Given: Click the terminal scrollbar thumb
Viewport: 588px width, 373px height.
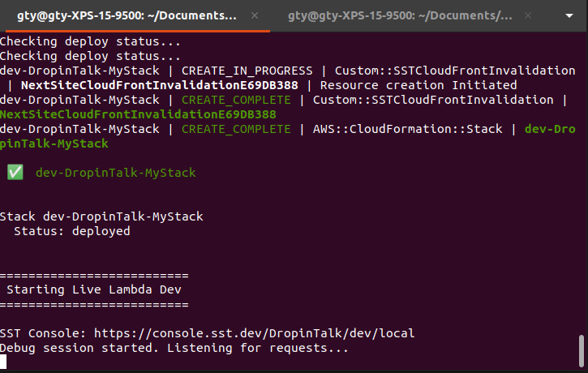Looking at the screenshot, I should click(582, 350).
